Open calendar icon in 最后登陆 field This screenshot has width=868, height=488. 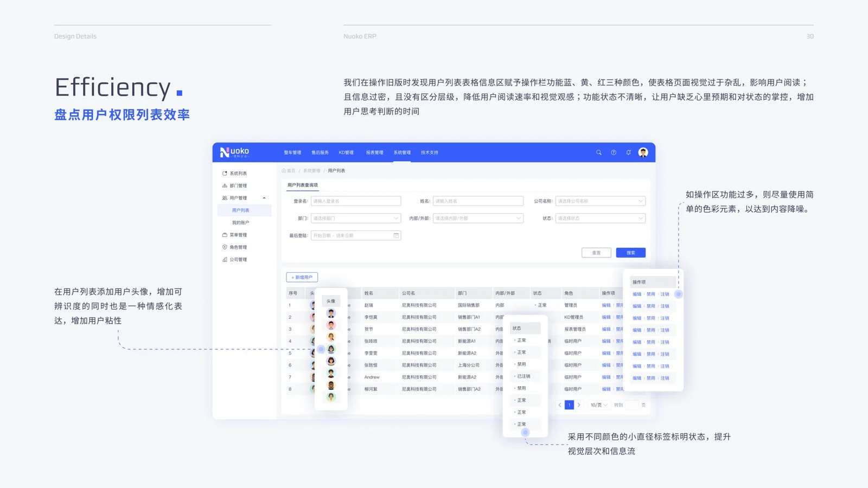tap(396, 235)
